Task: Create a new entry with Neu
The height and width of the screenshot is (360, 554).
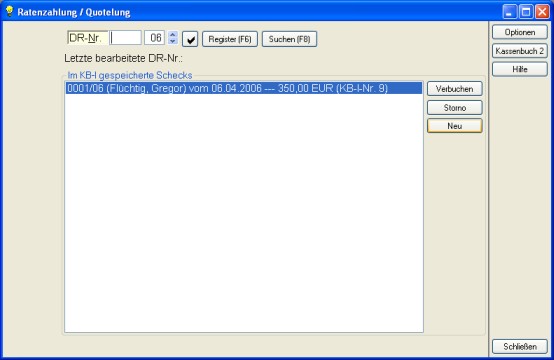Action: (454, 126)
